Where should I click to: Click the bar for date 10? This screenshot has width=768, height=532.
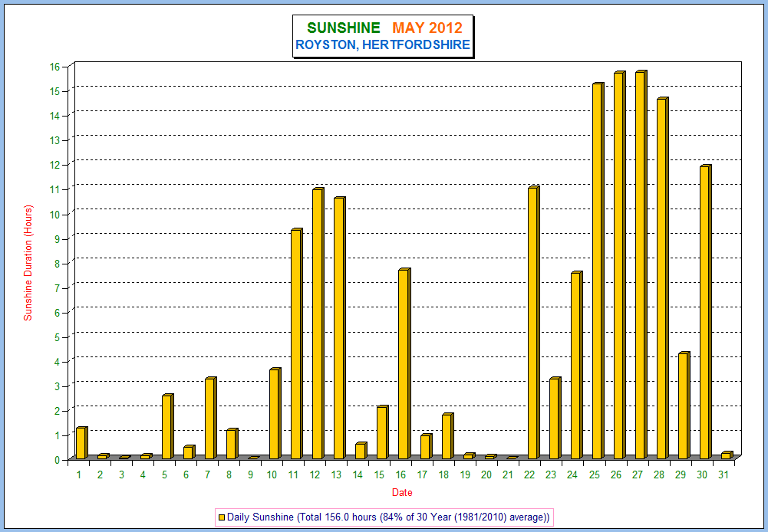275,413
